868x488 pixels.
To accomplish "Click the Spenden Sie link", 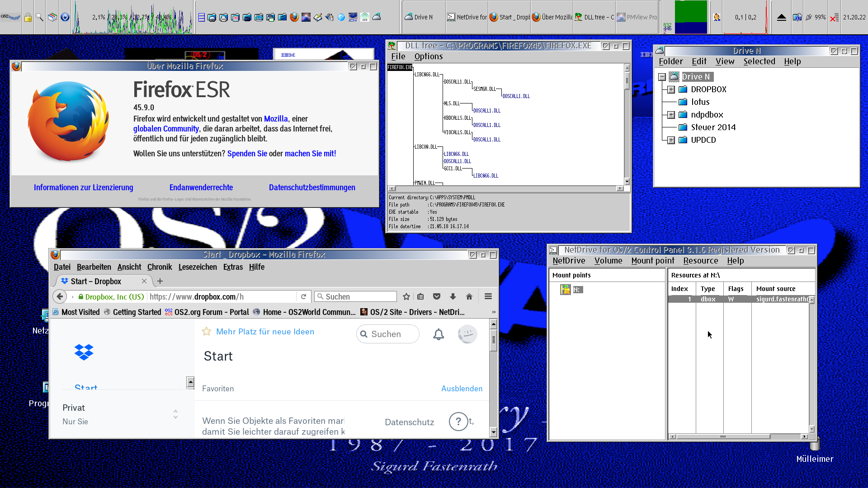I will click(247, 154).
